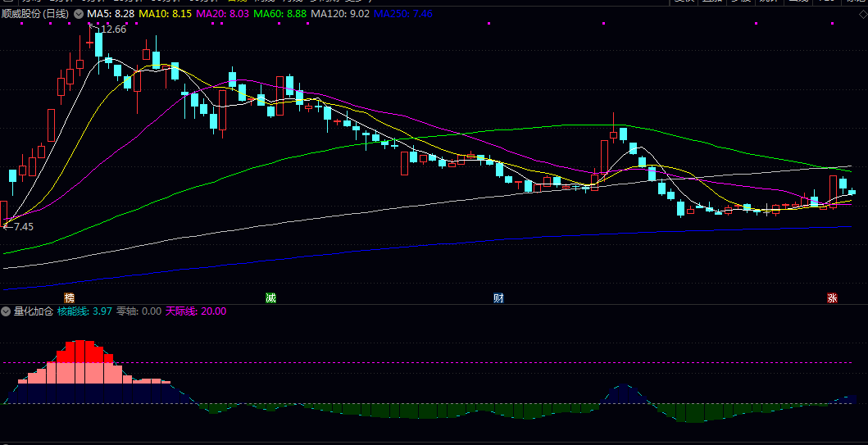The height and width of the screenshot is (445, 868).
Task: Click the 榜 event marker icon
Action: coord(69,297)
